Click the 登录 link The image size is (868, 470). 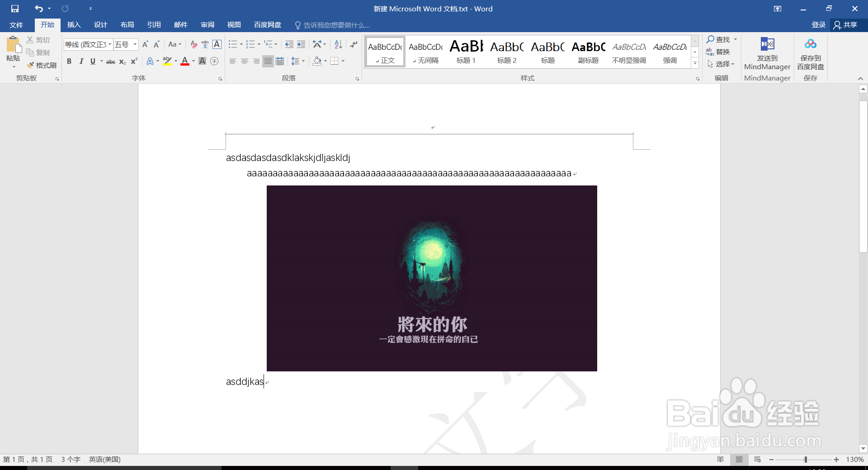(x=818, y=25)
